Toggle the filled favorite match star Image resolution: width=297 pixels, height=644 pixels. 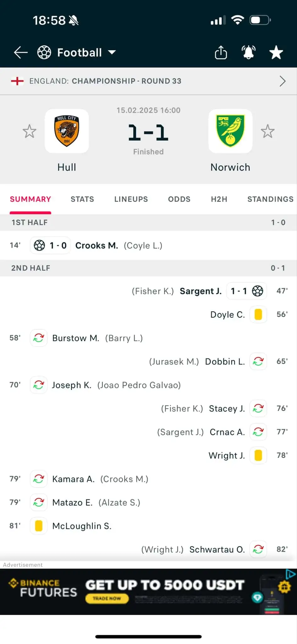click(x=276, y=53)
